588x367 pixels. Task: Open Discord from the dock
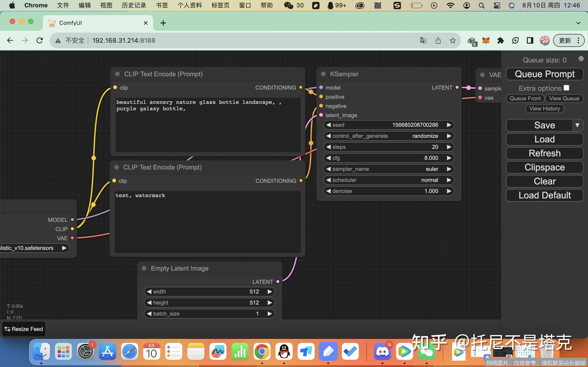[x=382, y=351]
